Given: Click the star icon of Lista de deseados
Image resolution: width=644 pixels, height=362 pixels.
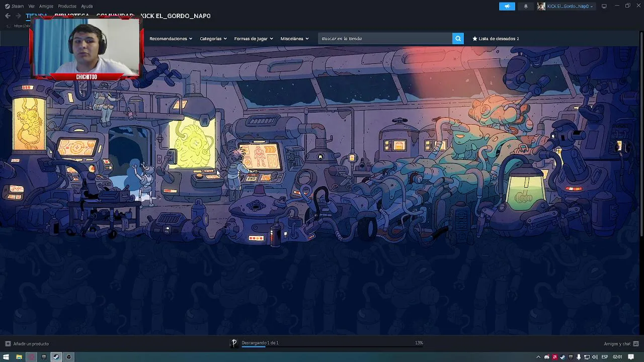Looking at the screenshot, I should [x=474, y=39].
